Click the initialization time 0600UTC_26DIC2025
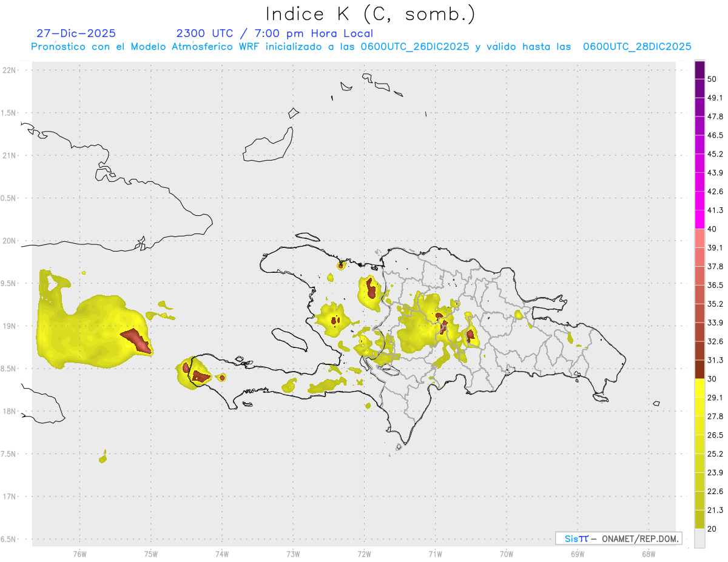The height and width of the screenshot is (562, 728). pyautogui.click(x=415, y=47)
